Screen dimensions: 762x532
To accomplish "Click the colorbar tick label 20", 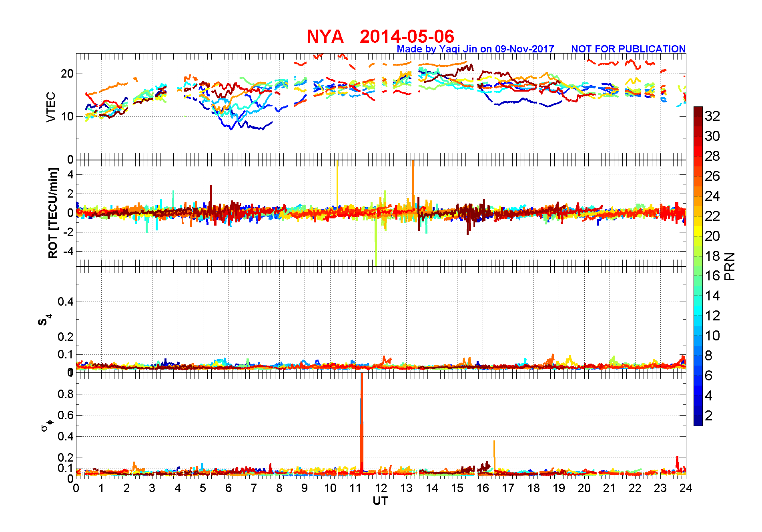I will pyautogui.click(x=712, y=236).
